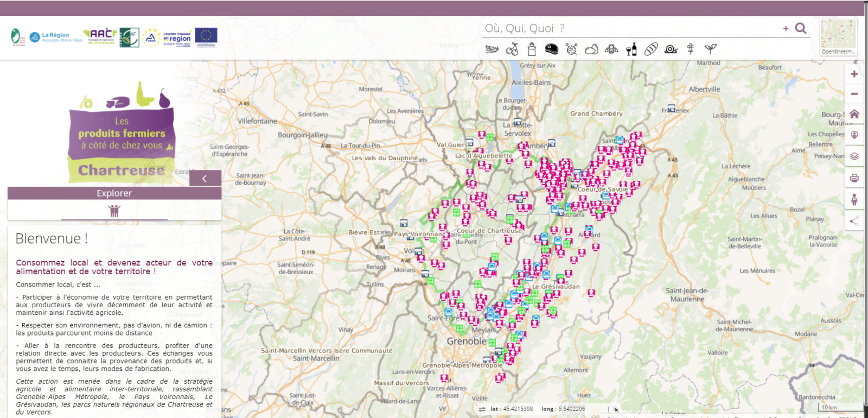Image resolution: width=868 pixels, height=418 pixels.
Task: Zoom in on the map
Action: pos(854,74)
